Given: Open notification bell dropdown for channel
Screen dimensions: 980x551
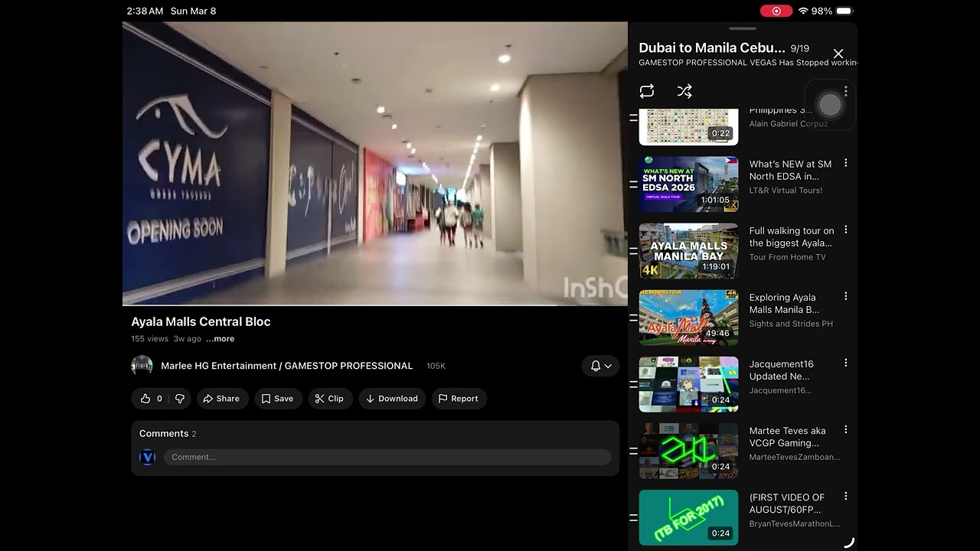Looking at the screenshot, I should click(600, 366).
